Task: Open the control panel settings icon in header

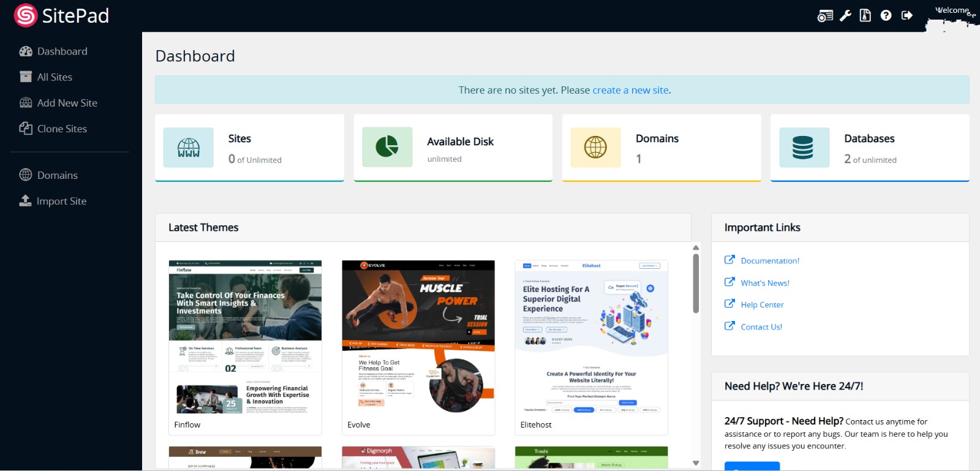Action: click(825, 16)
